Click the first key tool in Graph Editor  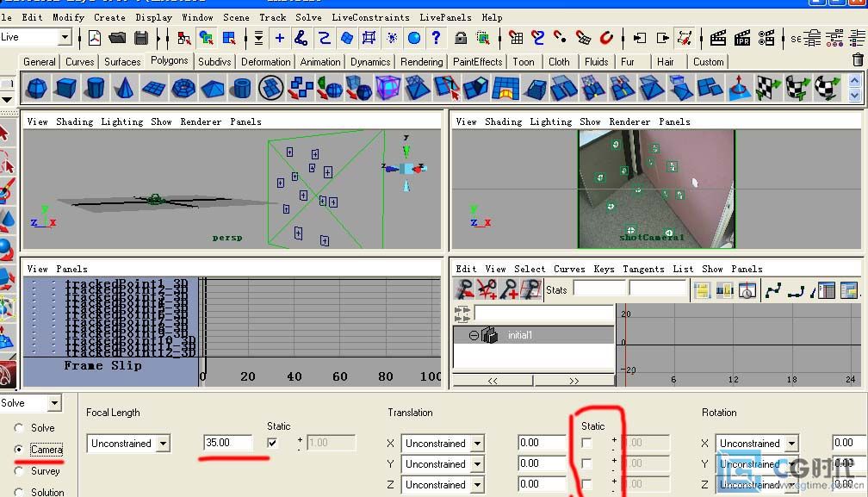tap(465, 289)
